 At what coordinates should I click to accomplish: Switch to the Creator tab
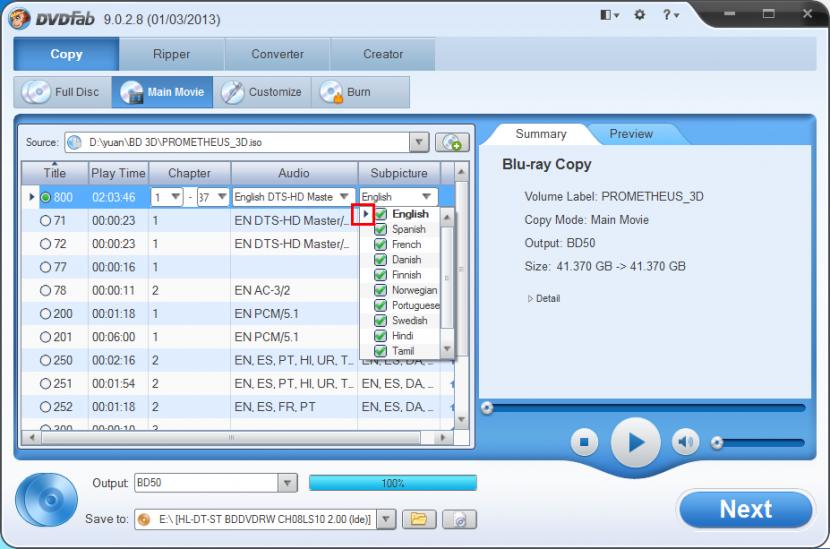(383, 54)
